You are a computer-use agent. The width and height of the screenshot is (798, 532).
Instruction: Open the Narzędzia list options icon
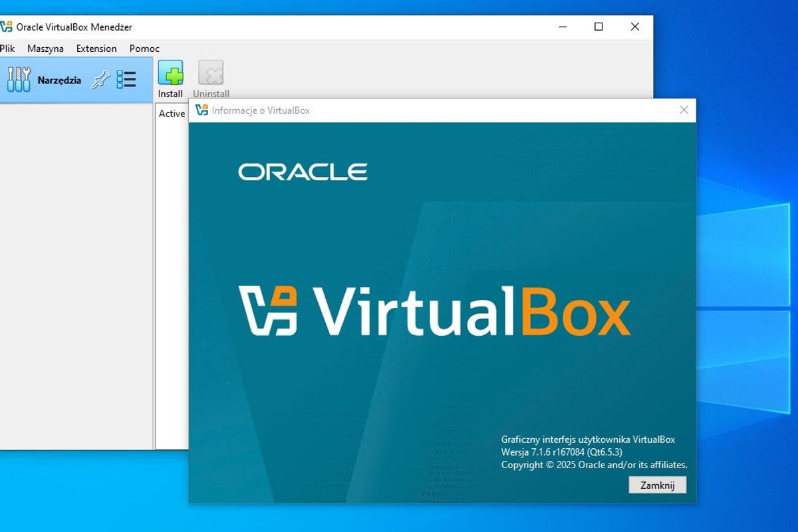coord(126,78)
